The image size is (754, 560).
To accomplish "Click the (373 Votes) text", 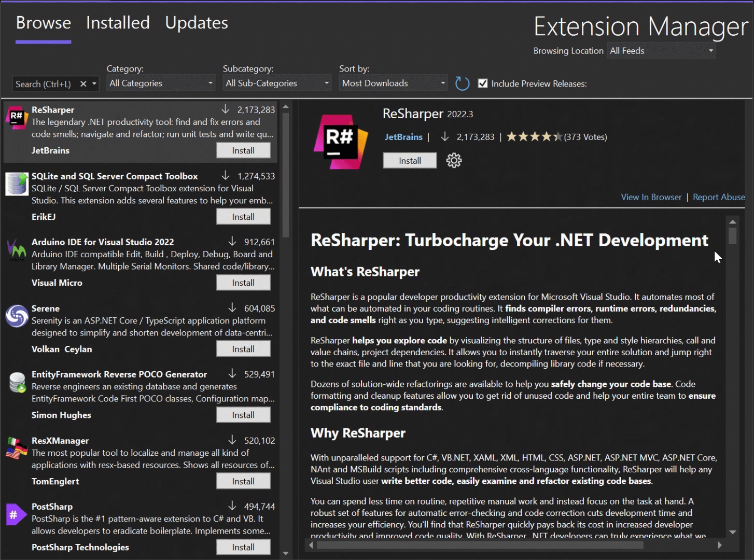I will click(585, 137).
